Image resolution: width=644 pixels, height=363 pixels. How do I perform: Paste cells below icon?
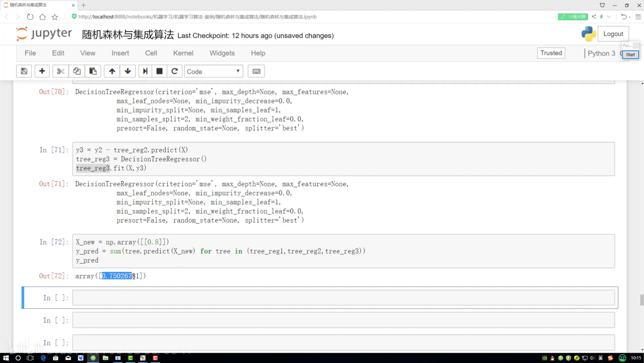(x=93, y=71)
